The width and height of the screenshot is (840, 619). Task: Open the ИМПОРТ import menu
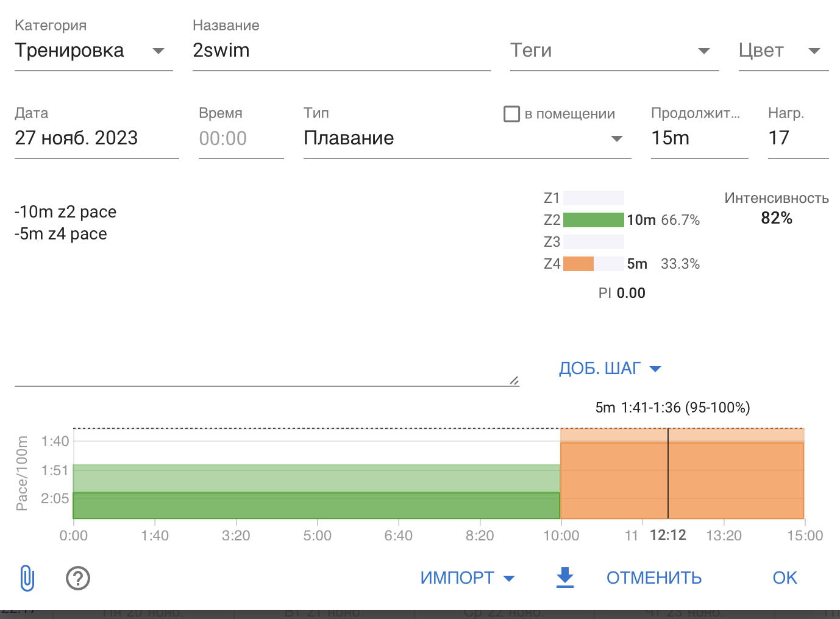click(x=468, y=578)
